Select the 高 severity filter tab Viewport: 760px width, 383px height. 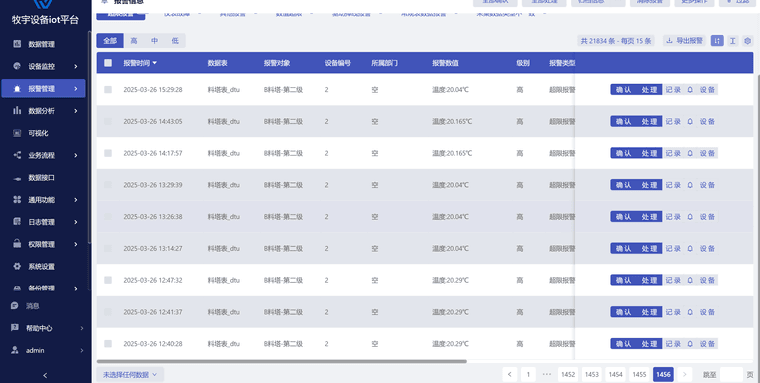coord(134,41)
